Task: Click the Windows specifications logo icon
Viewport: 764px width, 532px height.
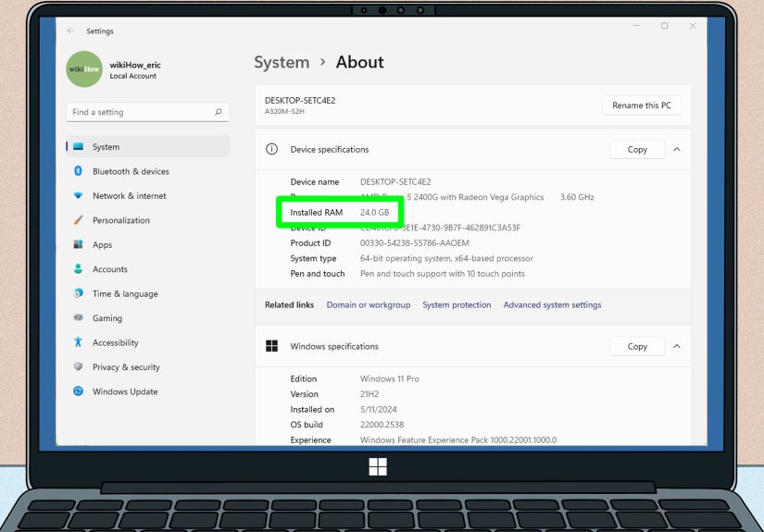Action: (272, 346)
